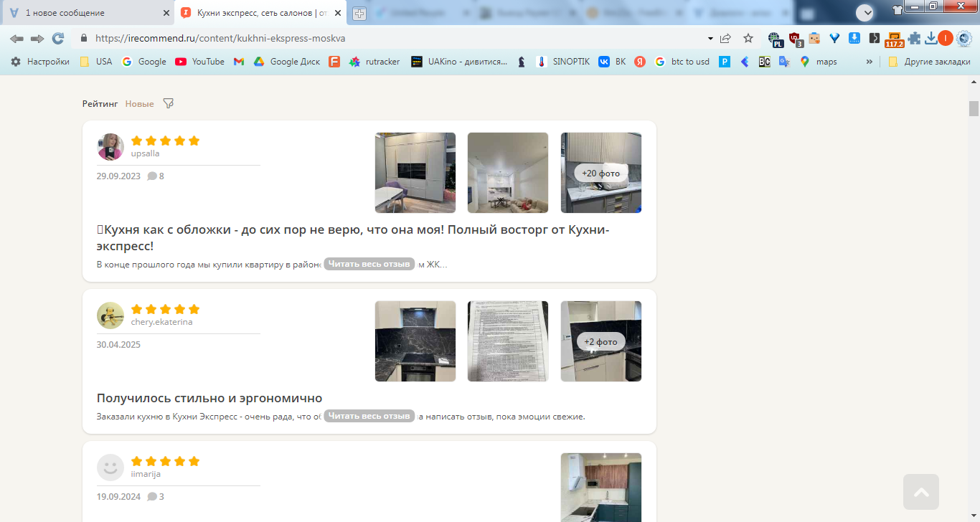Show hidden bookmarks with double chevron
Viewport: 980px width, 522px height.
pyautogui.click(x=870, y=62)
